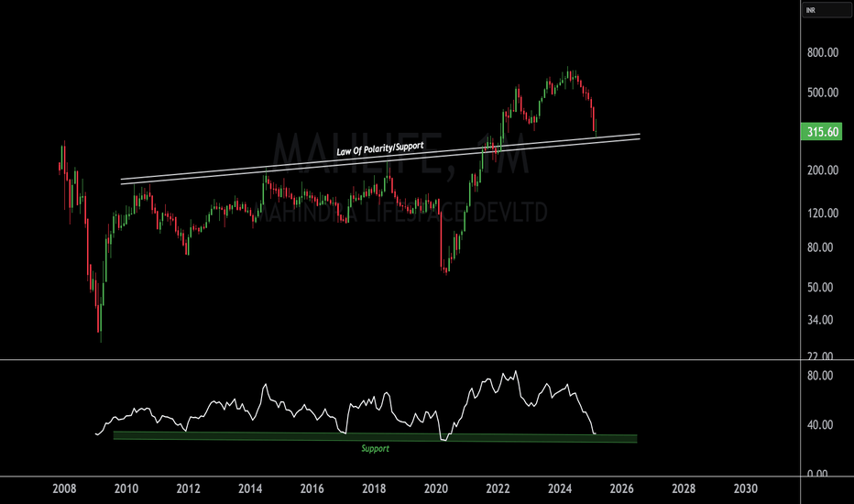The height and width of the screenshot is (504, 854).
Task: Click the 2030 year label on time axis
Action: point(745,488)
